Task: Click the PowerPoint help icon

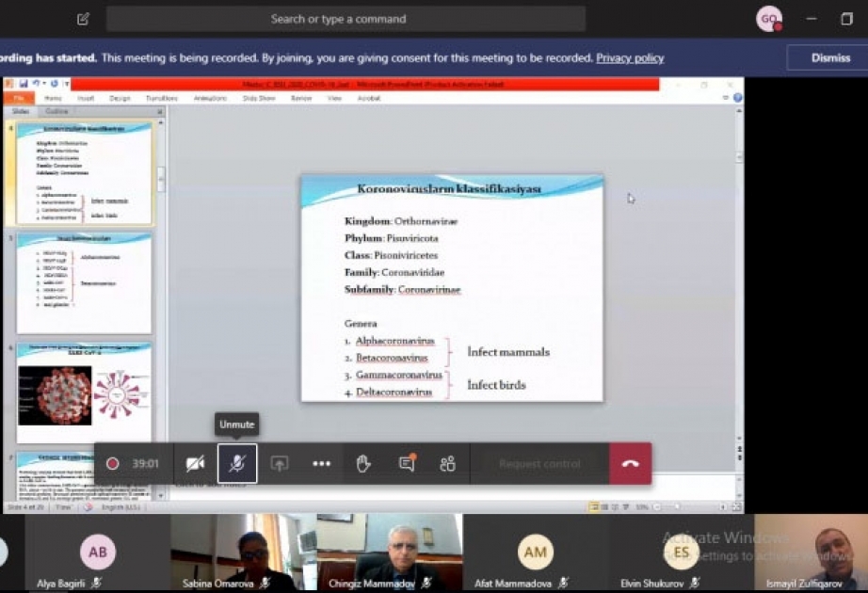Action: (x=737, y=98)
